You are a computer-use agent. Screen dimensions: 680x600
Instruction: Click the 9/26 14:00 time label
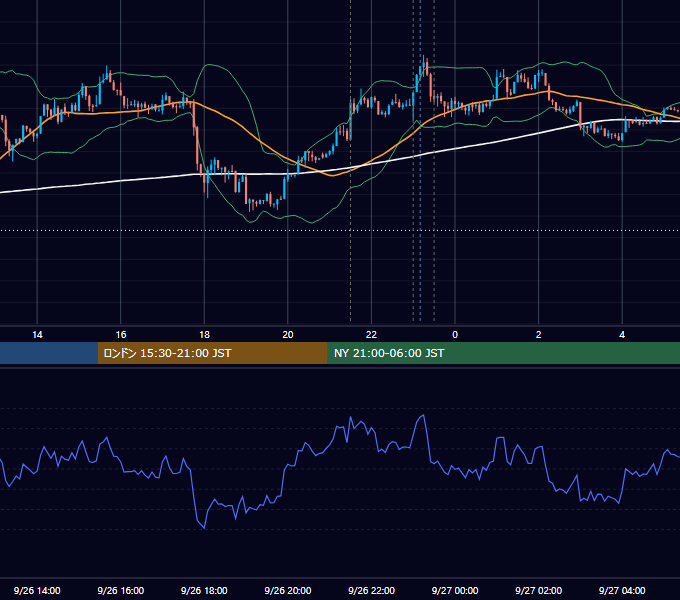click(37, 590)
